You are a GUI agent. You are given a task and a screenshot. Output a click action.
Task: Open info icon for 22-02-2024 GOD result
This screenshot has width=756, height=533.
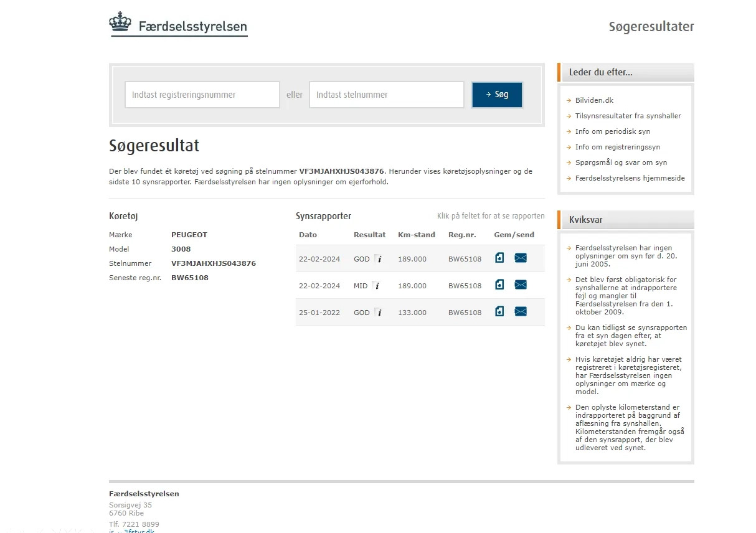click(x=379, y=259)
